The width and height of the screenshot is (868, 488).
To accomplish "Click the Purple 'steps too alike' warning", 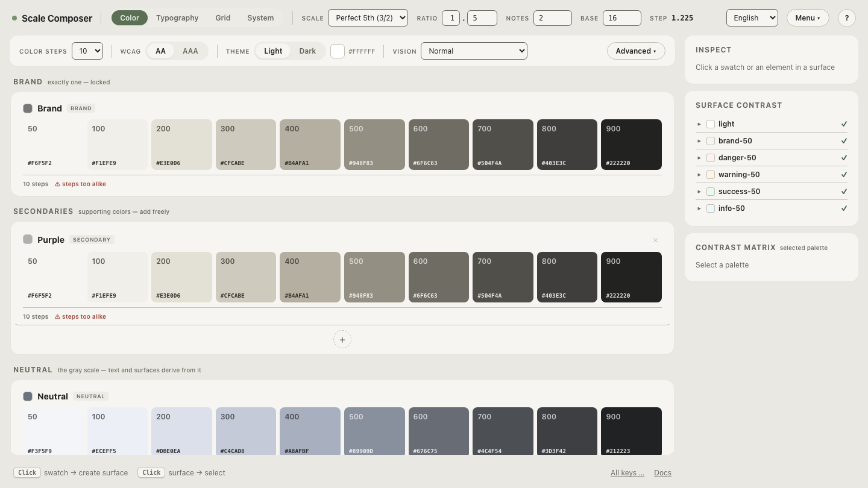I will pos(80,317).
